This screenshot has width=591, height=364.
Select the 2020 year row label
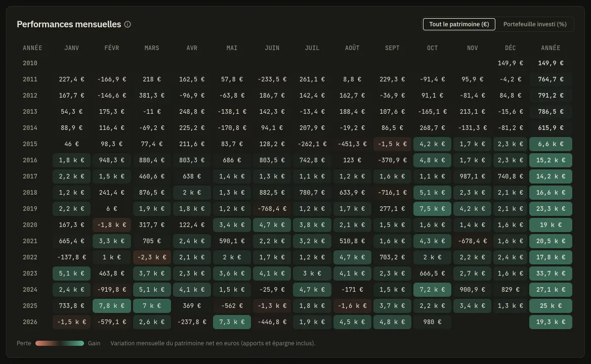click(30, 225)
